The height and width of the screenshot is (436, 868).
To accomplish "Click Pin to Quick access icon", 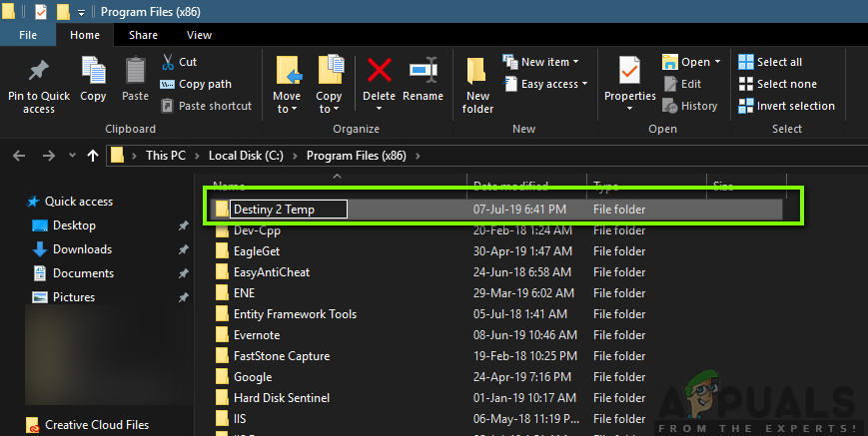I will pyautogui.click(x=39, y=71).
